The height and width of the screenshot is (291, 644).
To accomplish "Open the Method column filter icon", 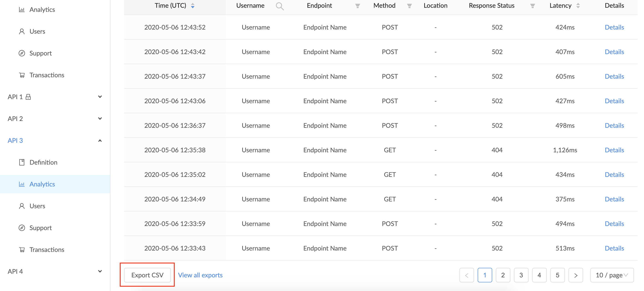I will [409, 6].
